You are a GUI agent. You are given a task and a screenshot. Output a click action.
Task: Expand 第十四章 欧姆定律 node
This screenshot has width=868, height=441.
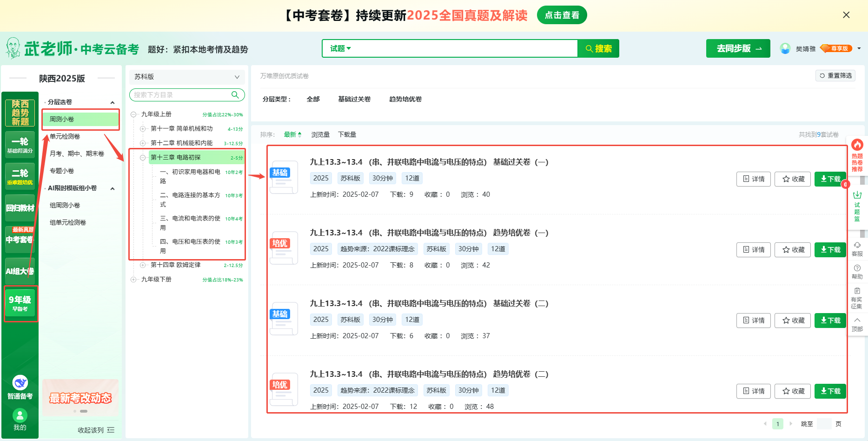(x=143, y=265)
